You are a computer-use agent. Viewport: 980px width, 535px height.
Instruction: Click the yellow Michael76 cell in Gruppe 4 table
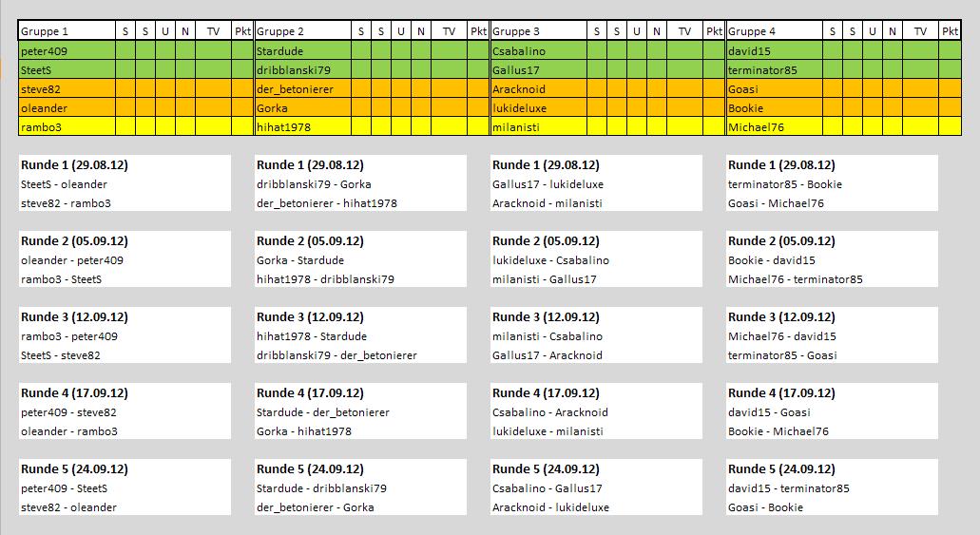pyautogui.click(x=774, y=126)
